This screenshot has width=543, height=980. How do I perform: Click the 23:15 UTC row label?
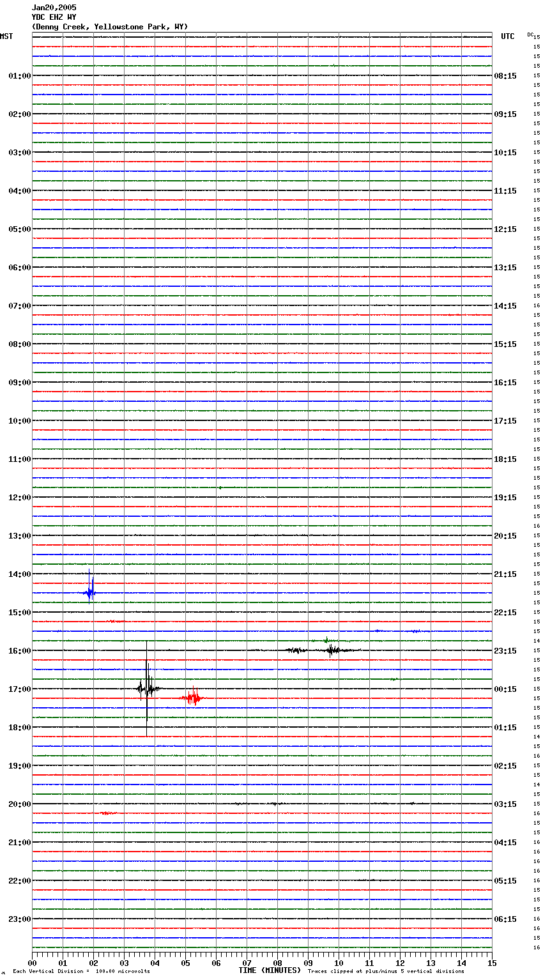[x=505, y=651]
